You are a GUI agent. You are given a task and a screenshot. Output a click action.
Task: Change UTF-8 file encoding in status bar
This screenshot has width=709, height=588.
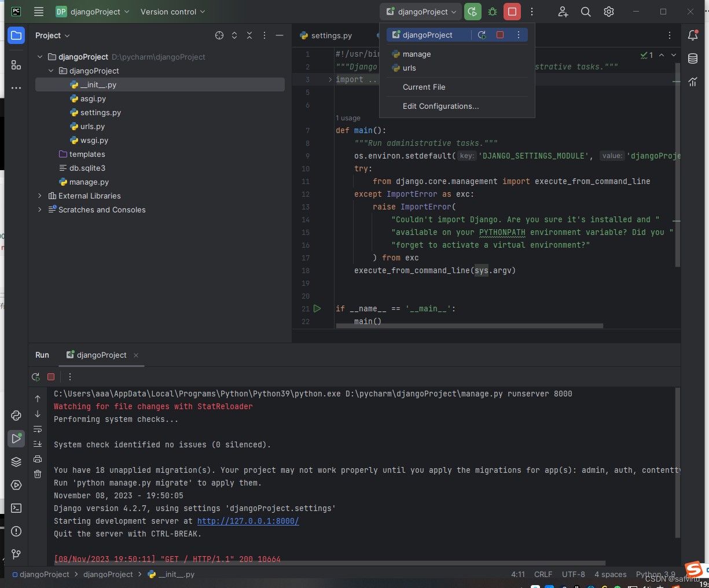pos(573,574)
